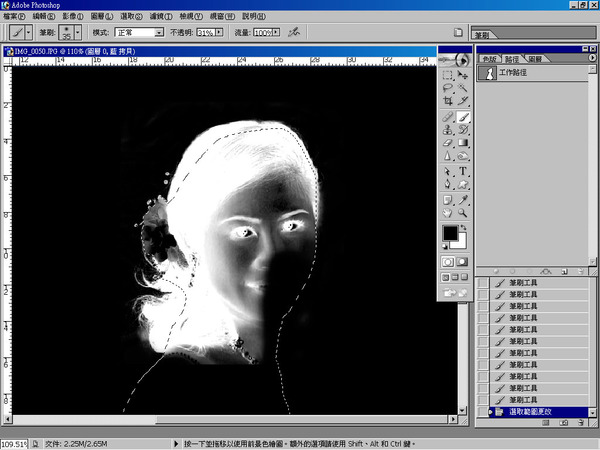Viewport: 600px width, 450px height.
Task: Toggle Quick Mask mode button
Action: pos(463,262)
